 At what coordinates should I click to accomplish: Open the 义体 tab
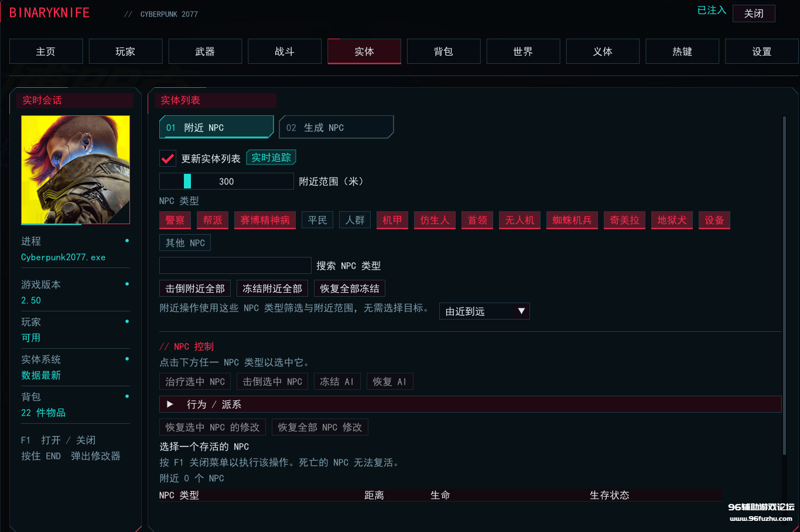pos(603,52)
